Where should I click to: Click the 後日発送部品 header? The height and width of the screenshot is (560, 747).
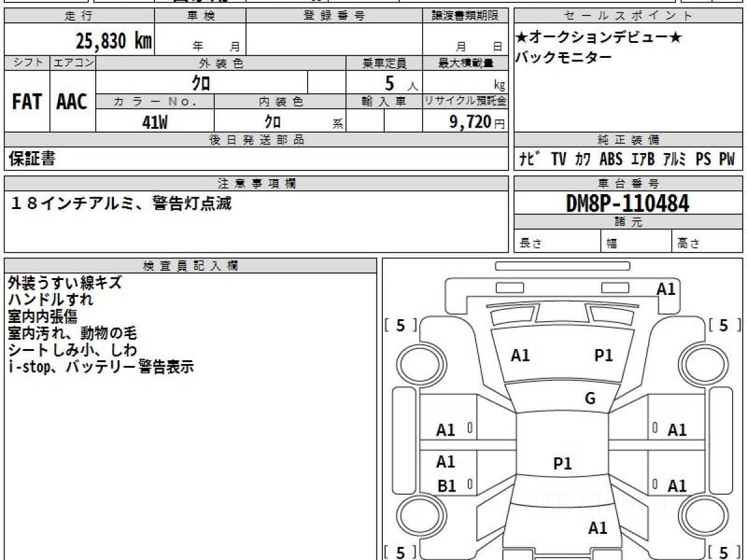(256, 140)
